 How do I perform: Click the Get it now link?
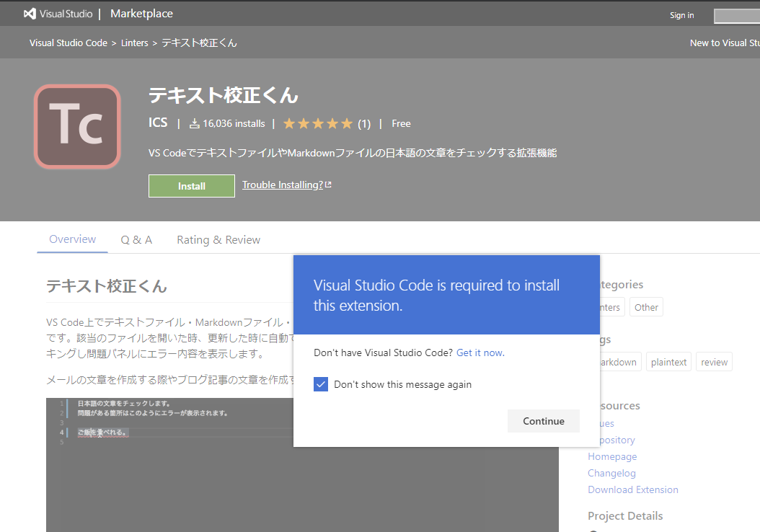[480, 353]
